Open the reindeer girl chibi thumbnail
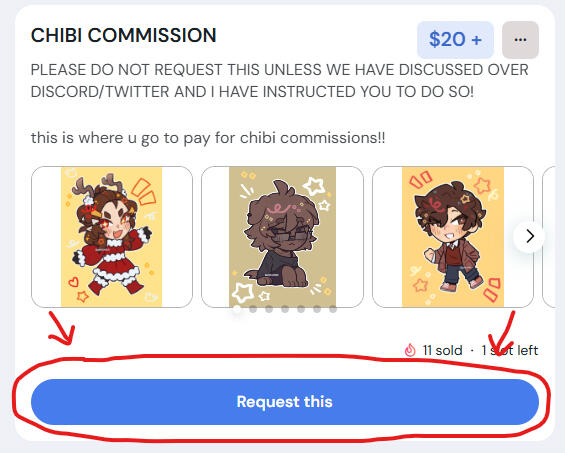Image resolution: width=565 pixels, height=453 pixels. point(112,237)
